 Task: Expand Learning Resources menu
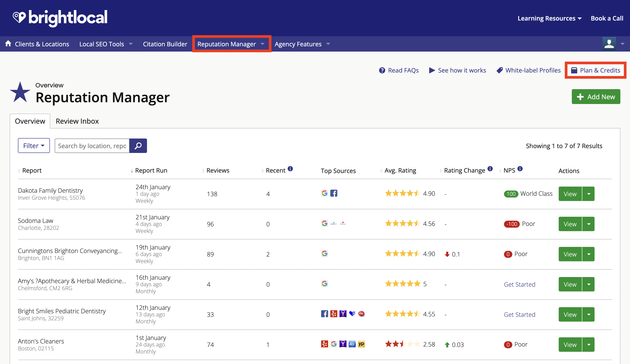549,18
